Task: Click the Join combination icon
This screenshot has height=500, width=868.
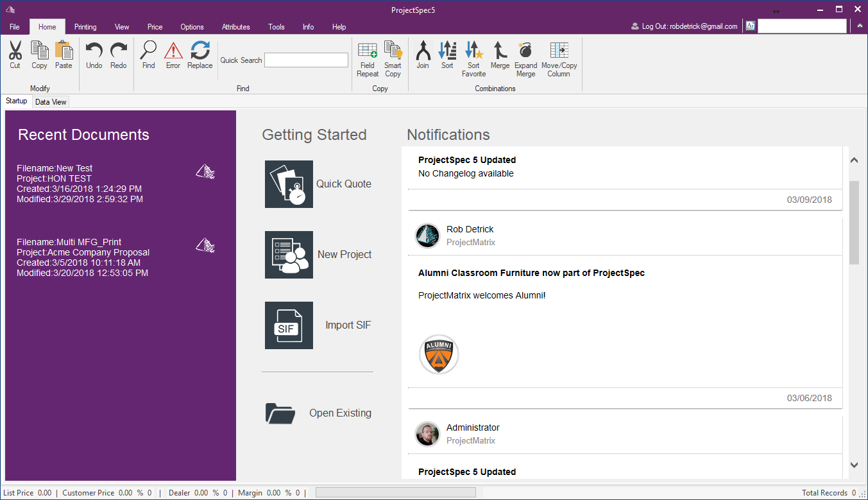Action: 423,50
